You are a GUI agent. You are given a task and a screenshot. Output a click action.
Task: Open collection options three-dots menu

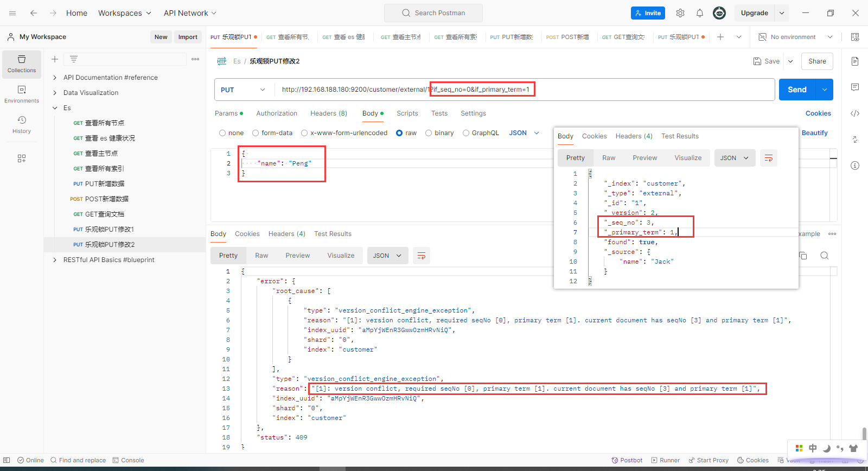(195, 59)
